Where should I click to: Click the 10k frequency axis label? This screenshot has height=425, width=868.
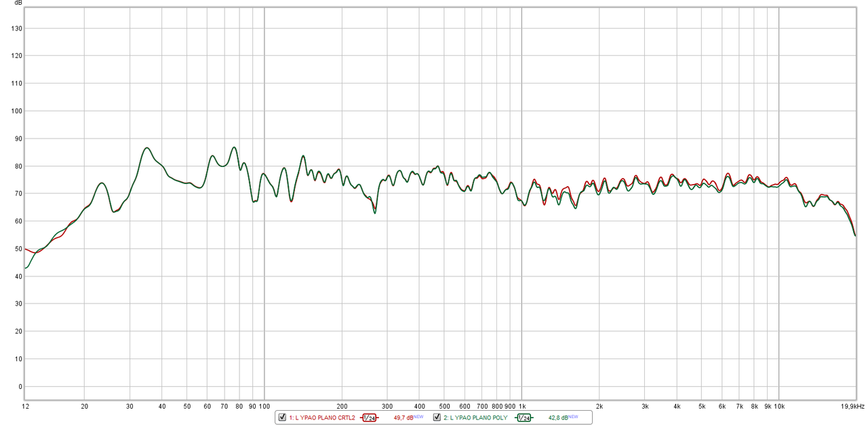click(x=779, y=406)
